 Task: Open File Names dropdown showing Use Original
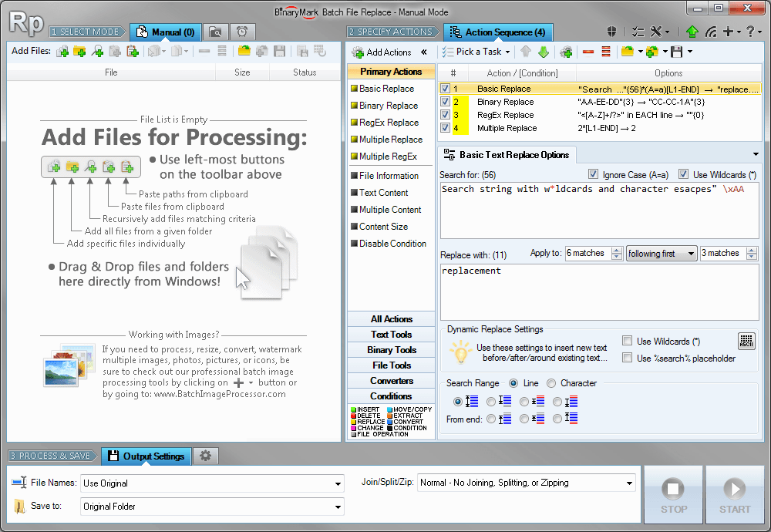point(213,483)
